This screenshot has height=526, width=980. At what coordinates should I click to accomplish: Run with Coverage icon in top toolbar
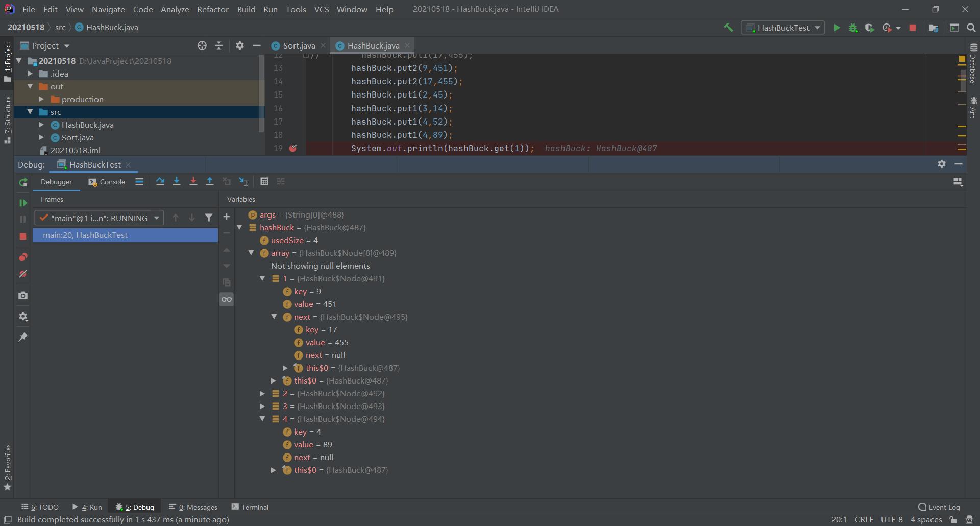click(x=870, y=28)
